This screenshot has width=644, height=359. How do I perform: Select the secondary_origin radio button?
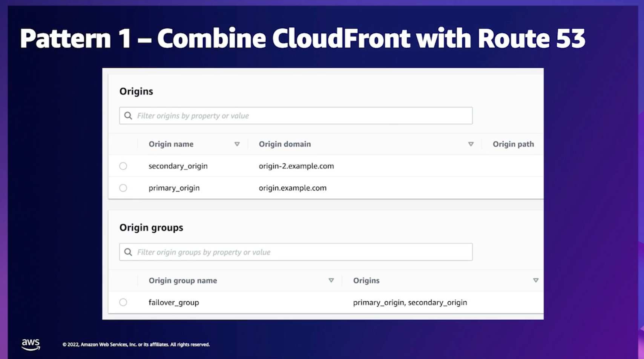[x=123, y=166]
